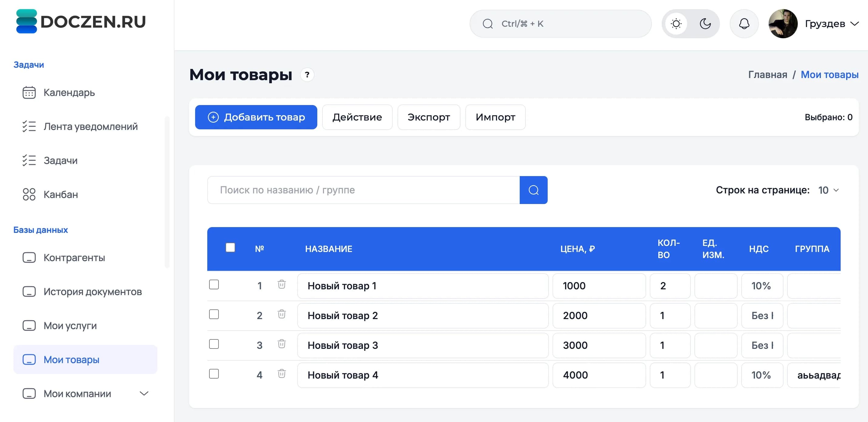Open История документов

(x=85, y=292)
